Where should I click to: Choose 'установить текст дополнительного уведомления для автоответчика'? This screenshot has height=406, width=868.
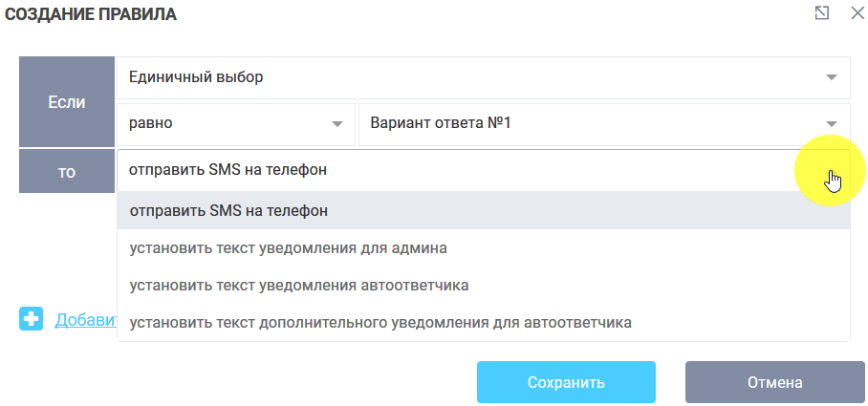(x=380, y=322)
